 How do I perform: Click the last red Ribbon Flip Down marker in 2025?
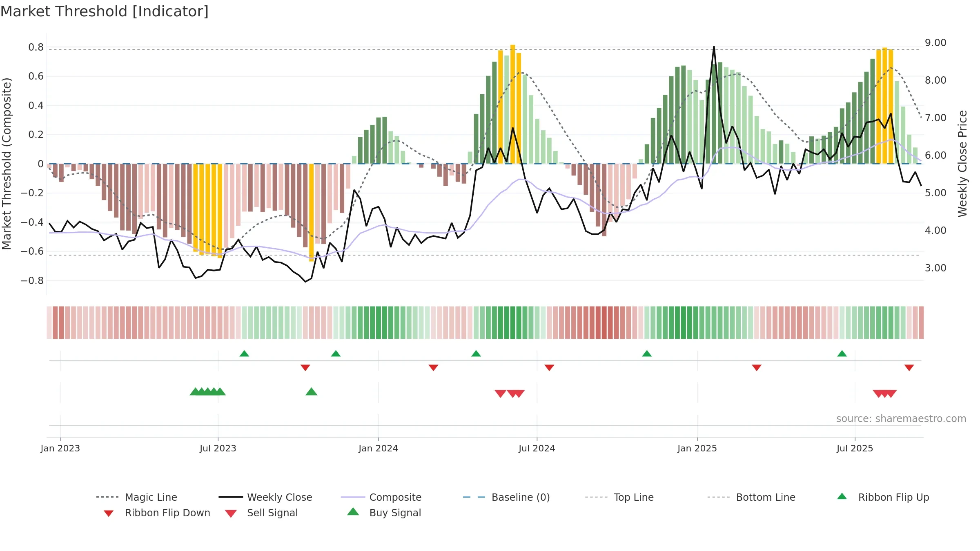909,368
